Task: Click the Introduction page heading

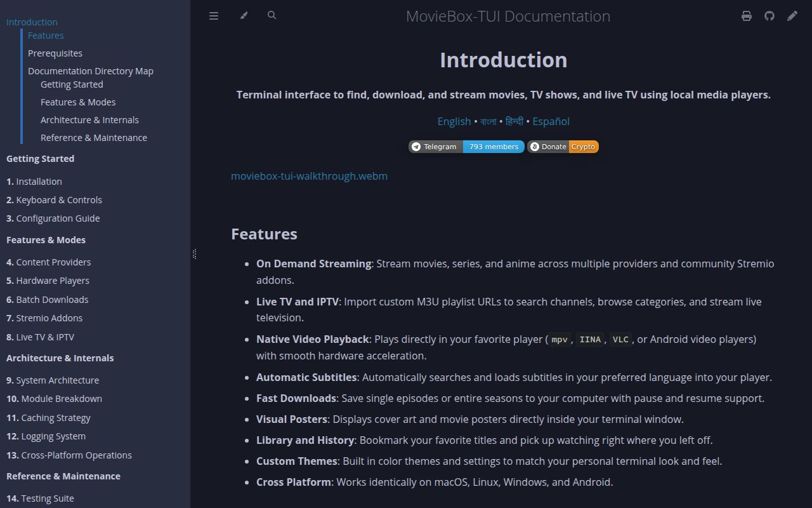Action: 504,60
